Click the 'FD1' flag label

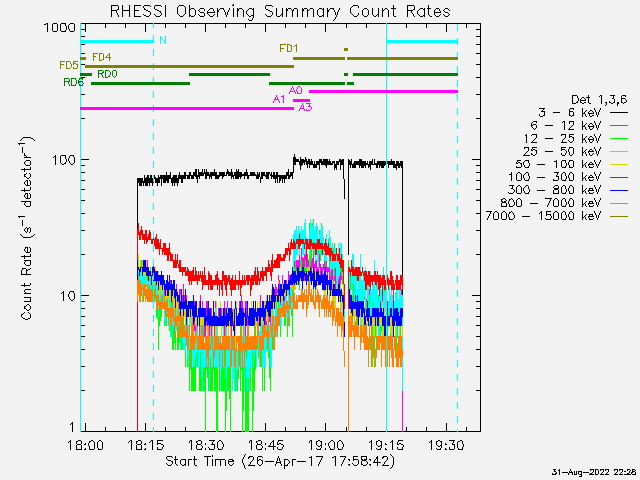(x=289, y=48)
